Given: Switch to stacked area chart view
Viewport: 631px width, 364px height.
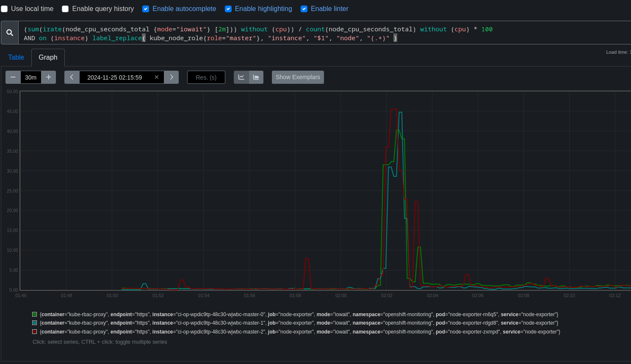Looking at the screenshot, I should 256,77.
